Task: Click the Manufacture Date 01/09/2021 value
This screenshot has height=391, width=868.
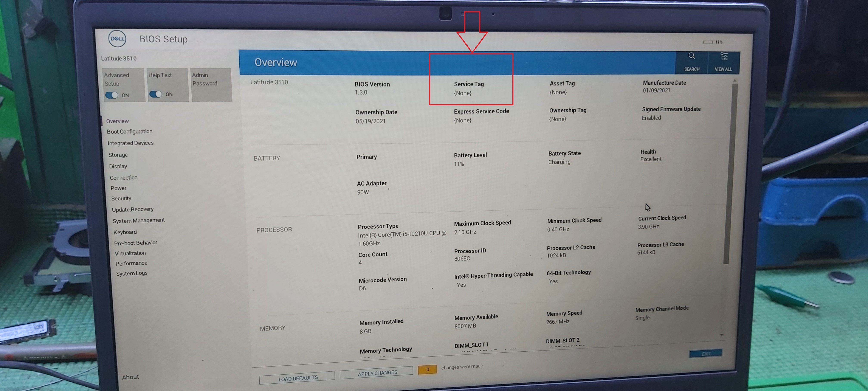Action: pyautogui.click(x=656, y=90)
